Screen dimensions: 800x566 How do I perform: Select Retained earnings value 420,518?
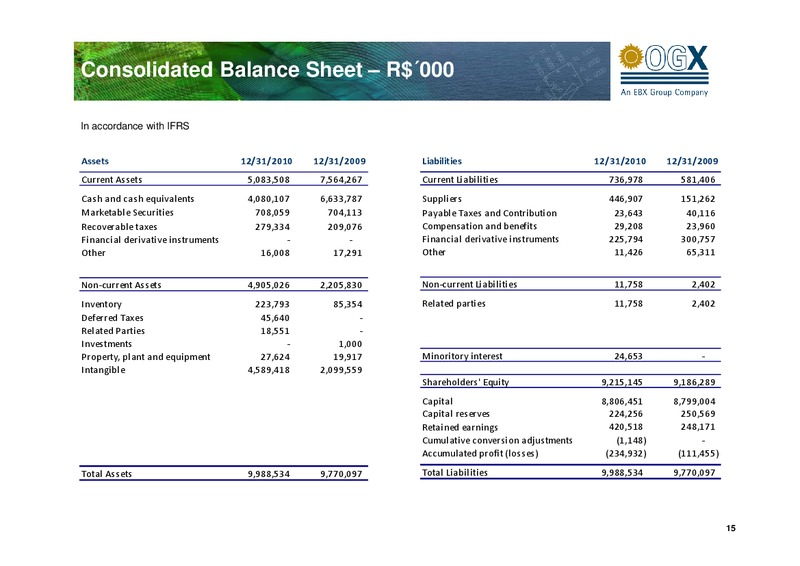(626, 427)
